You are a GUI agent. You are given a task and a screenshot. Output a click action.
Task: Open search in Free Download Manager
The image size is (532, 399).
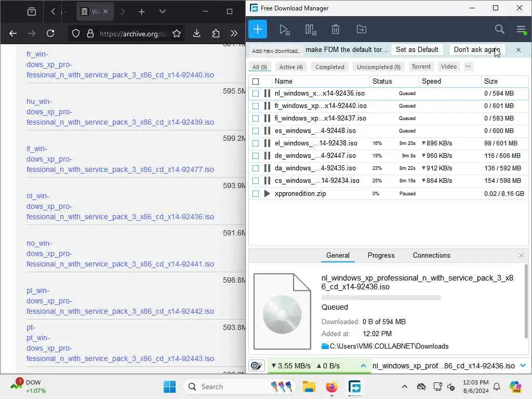pos(499,29)
